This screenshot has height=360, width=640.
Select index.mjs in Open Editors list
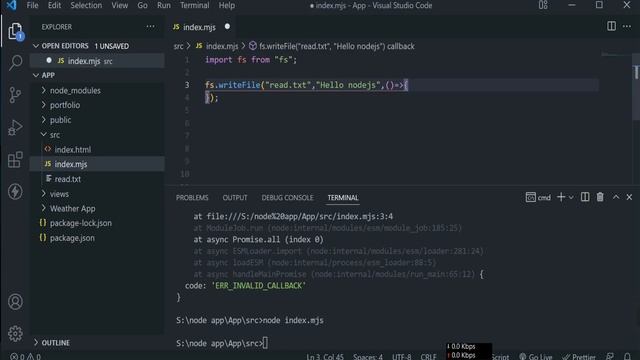click(97, 61)
